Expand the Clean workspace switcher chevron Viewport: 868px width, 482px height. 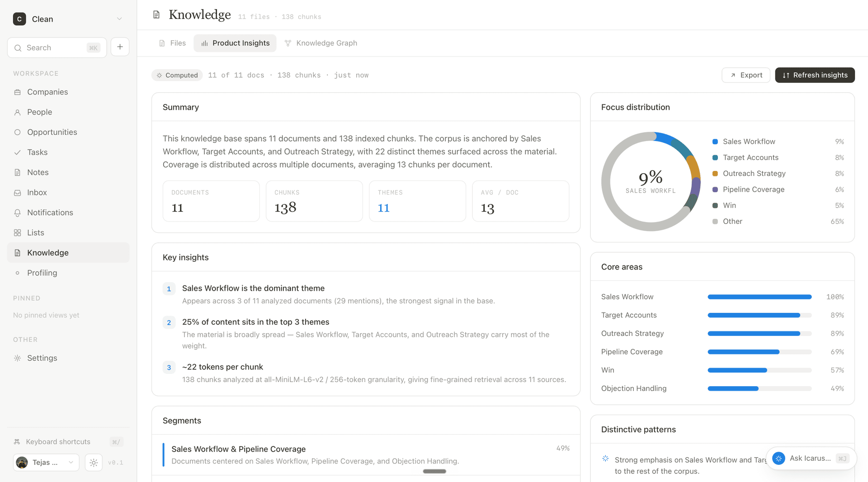click(119, 19)
